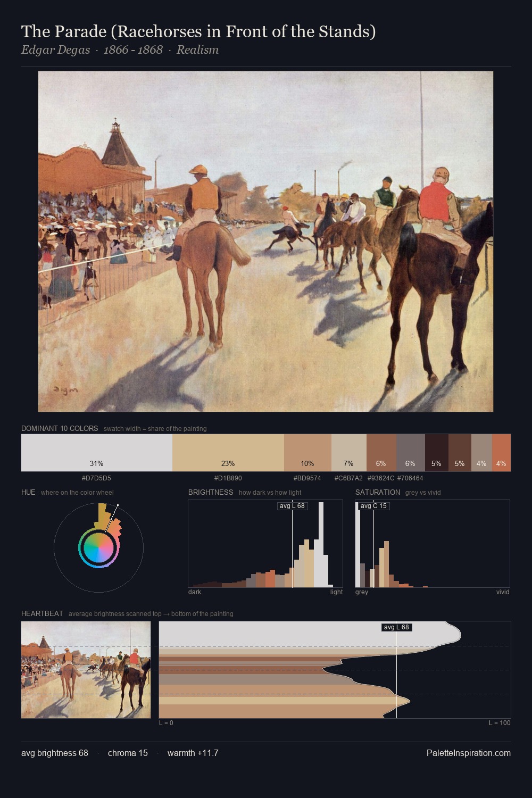Click the 'L = 0' axis label
532x798 pixels.
pos(166,723)
